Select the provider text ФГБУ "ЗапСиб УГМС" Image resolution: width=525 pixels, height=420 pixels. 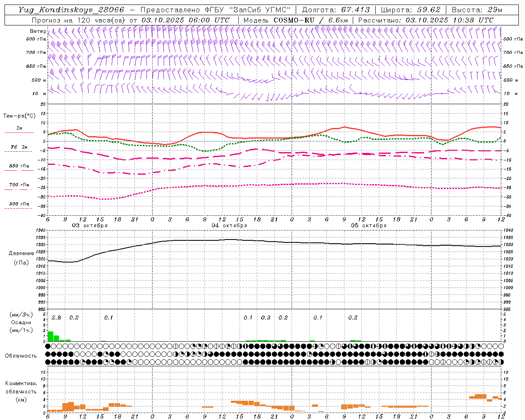point(247,10)
